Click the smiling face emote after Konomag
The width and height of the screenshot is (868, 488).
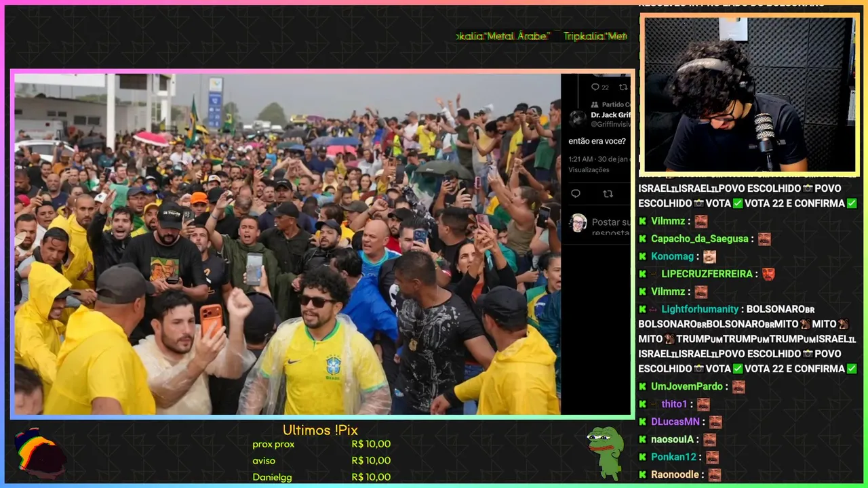[709, 256]
